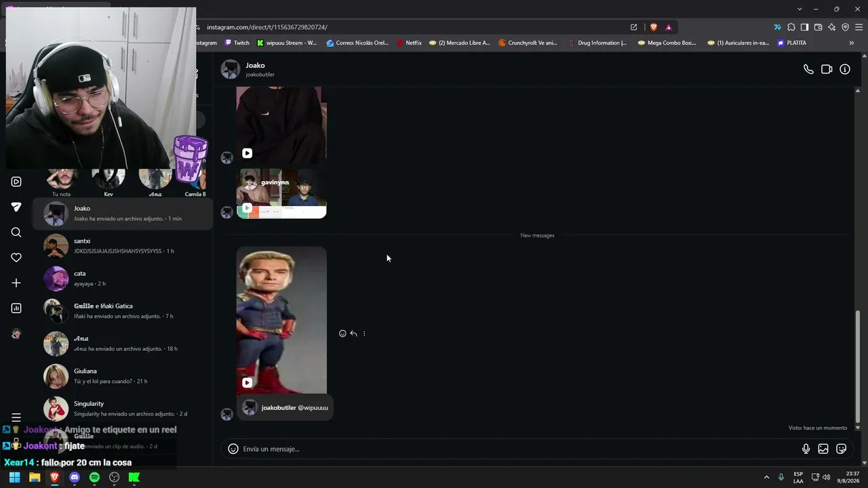This screenshot has width=868, height=488.
Task: Open the Twitch bookmark
Action: click(x=237, y=43)
